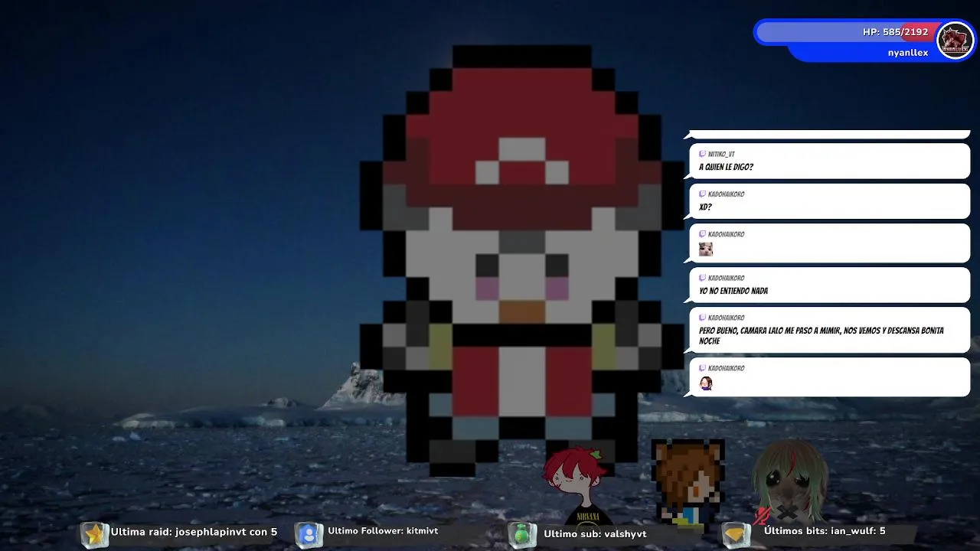Click the nyanllex name label

coord(908,53)
